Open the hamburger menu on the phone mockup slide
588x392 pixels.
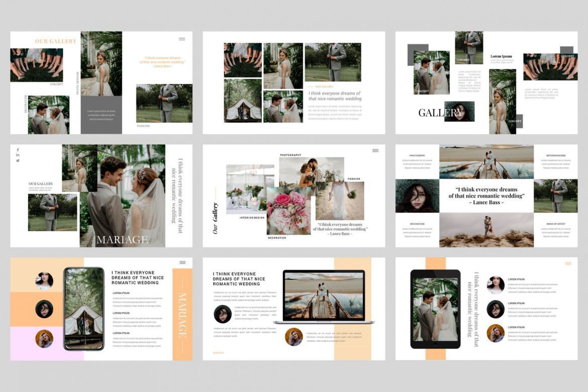point(181,262)
